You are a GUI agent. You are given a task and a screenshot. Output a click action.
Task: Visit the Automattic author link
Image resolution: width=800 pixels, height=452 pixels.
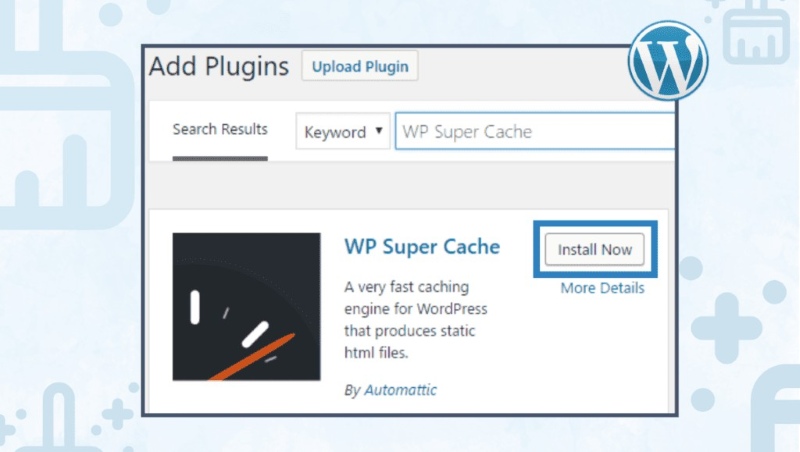click(400, 390)
